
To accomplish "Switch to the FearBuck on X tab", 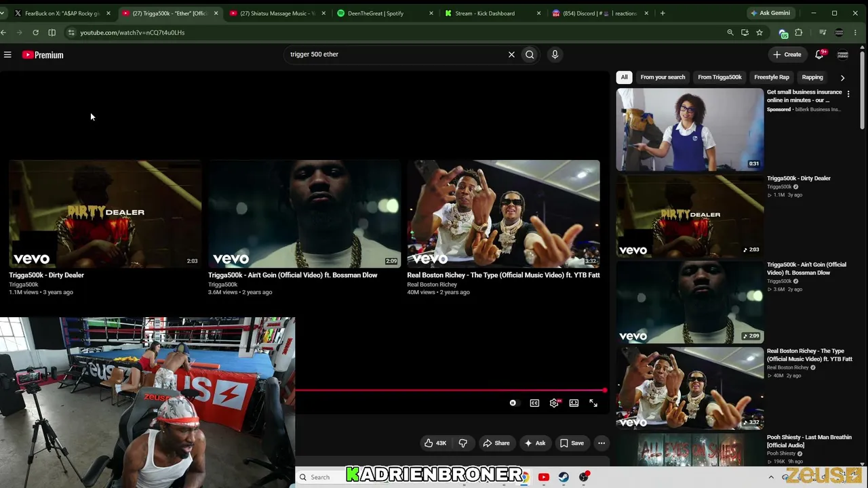I will pyautogui.click(x=62, y=13).
